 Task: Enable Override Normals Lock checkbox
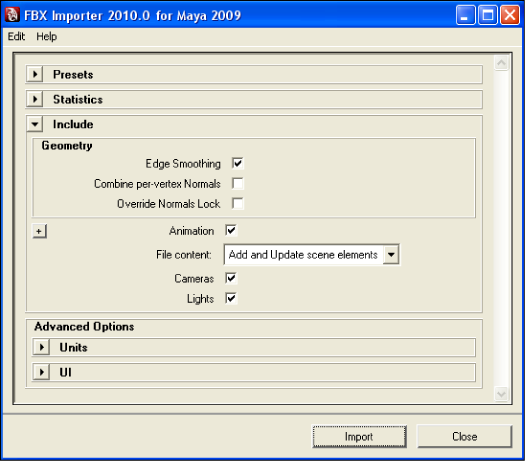point(238,203)
